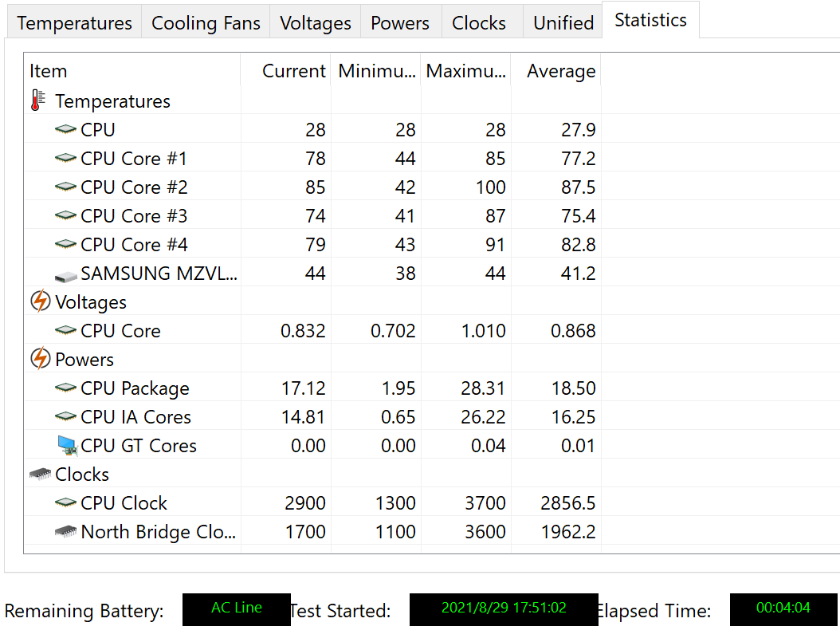Select the Statistics tab
This screenshot has width=840, height=642.
(650, 20)
